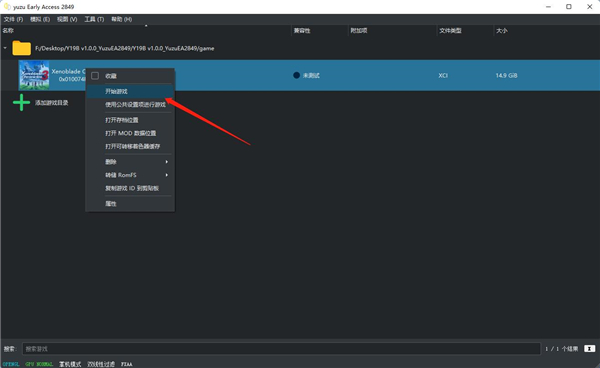
Task: Click the dark-blue compatibility status dot
Action: 296,75
